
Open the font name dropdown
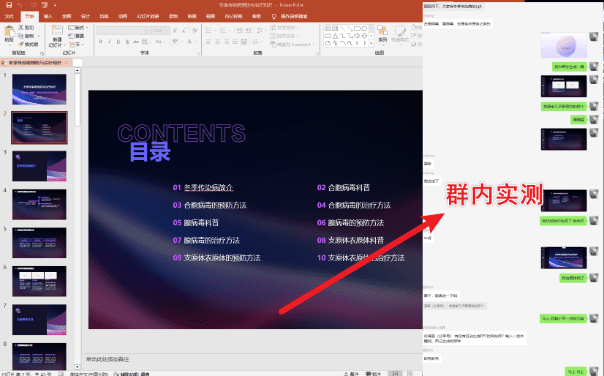coord(148,30)
